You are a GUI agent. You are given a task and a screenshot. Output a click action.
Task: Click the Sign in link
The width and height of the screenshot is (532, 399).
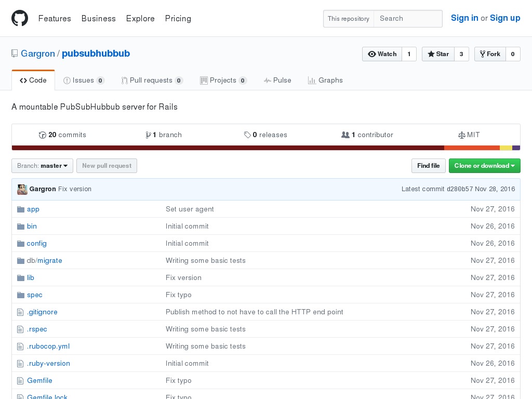464,18
